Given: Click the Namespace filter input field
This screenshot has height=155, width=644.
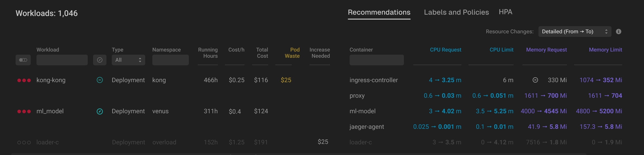Looking at the screenshot, I should coord(170,60).
